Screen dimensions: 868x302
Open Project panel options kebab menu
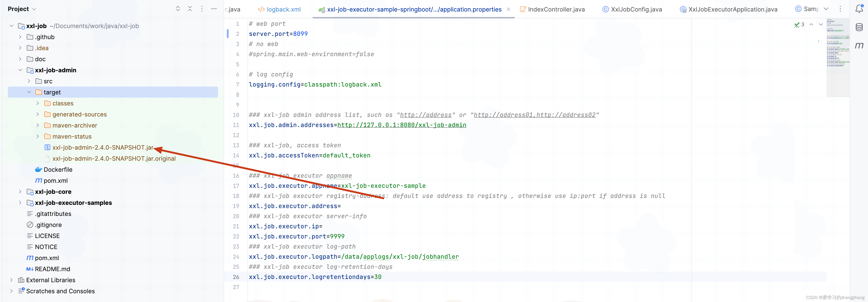[x=202, y=9]
